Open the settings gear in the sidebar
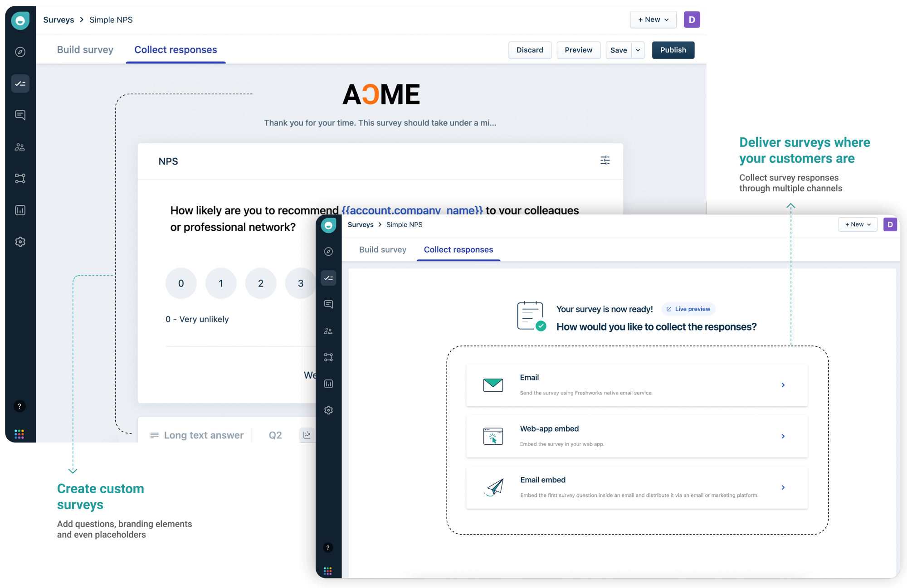 (x=20, y=242)
